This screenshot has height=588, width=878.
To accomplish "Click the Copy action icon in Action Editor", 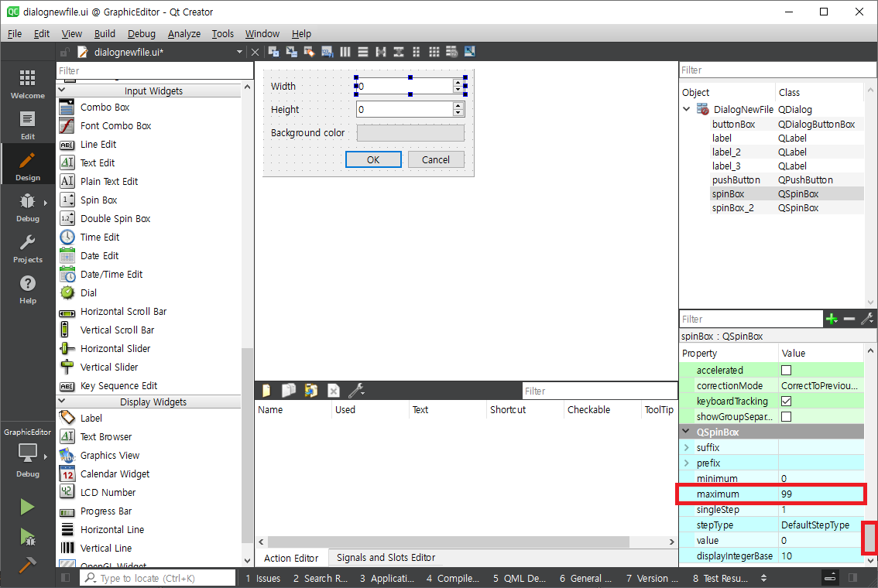I will [288, 391].
